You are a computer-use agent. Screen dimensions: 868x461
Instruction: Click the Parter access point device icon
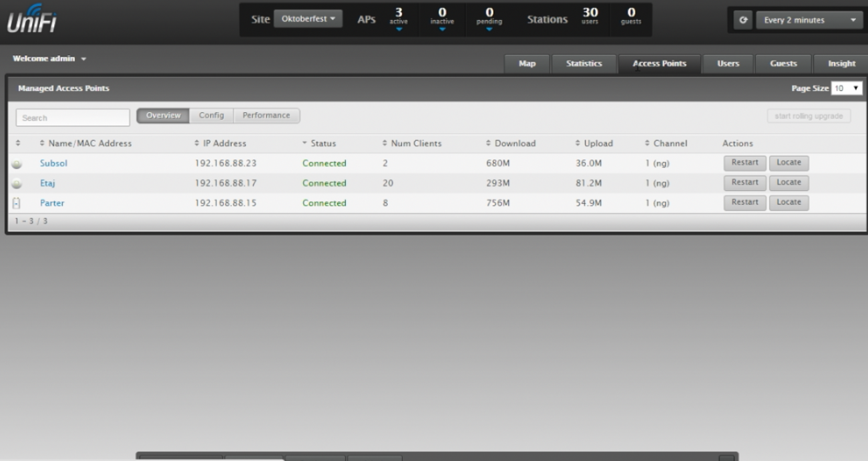point(17,203)
